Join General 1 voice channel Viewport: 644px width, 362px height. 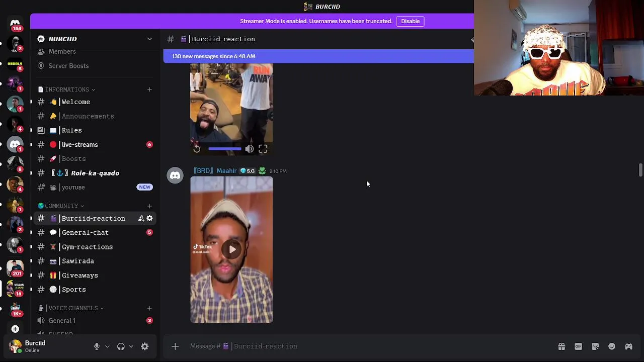[x=95, y=320]
